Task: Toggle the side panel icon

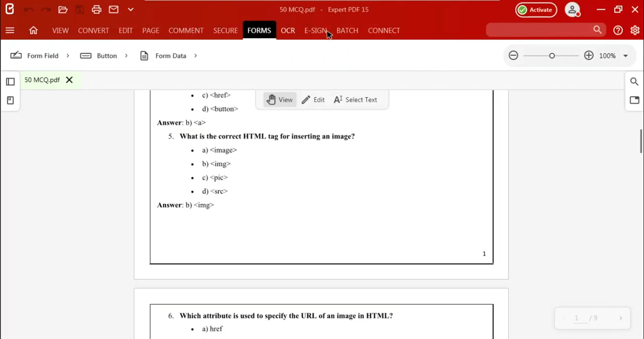Action: point(10,82)
